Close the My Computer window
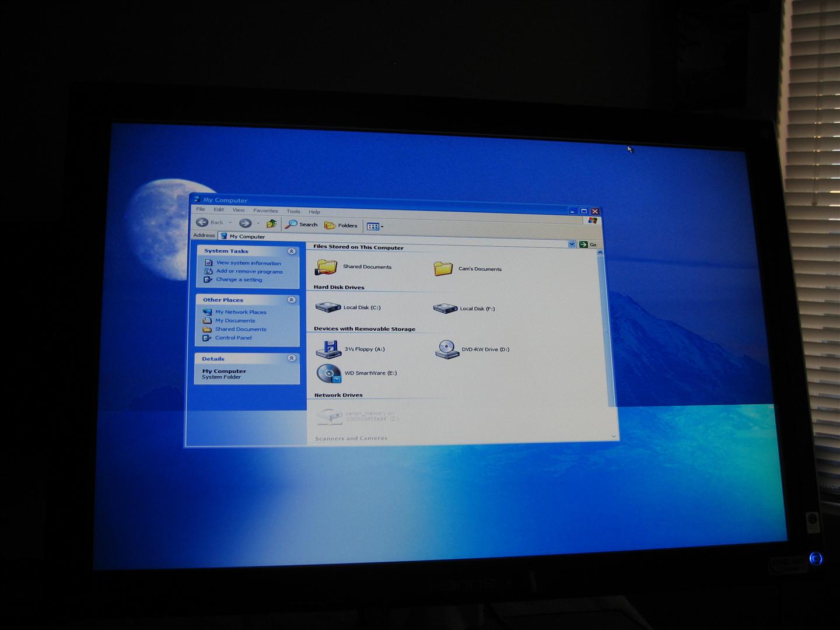Viewport: 840px width, 630px height. (595, 211)
